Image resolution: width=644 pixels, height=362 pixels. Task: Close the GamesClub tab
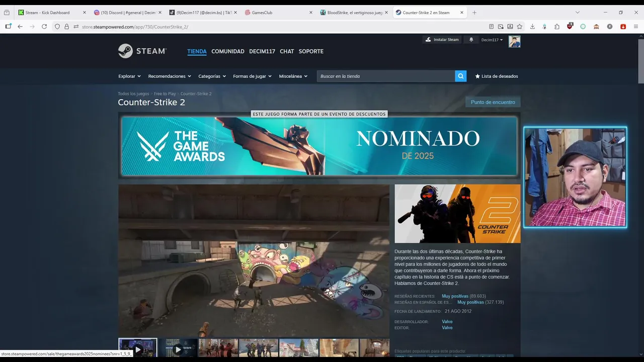[x=311, y=13]
